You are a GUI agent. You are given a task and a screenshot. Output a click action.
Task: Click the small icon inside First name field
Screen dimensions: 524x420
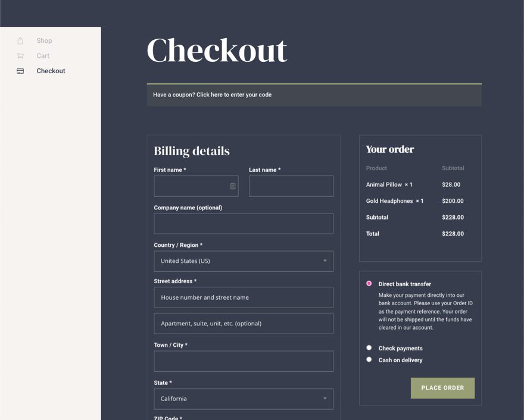pos(232,186)
